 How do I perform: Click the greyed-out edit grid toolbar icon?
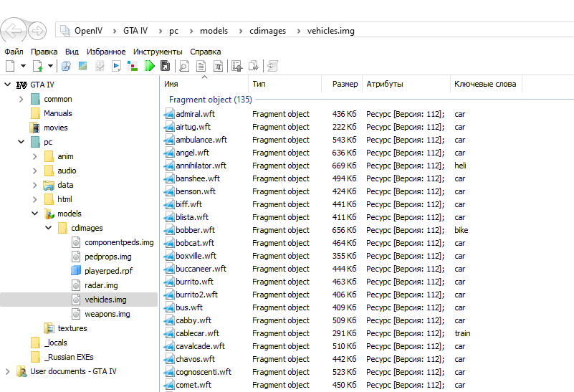click(100, 66)
